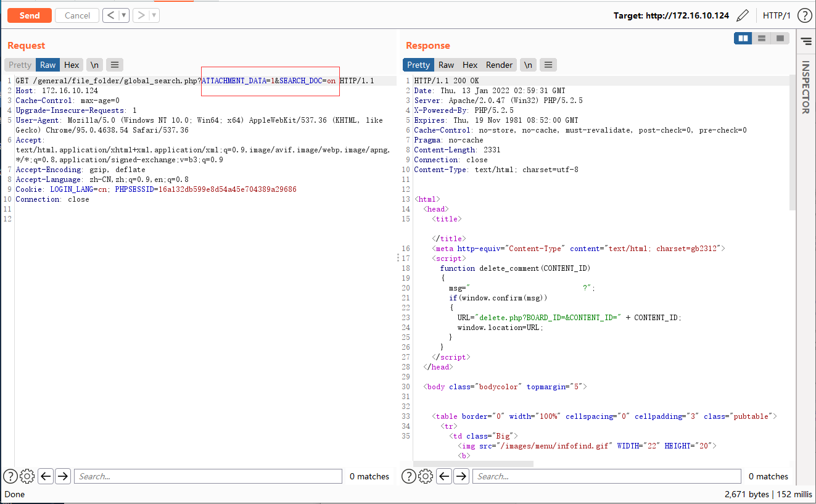Screen dimensions: 816x504
Task: Open the previous-history dropdown arrow
Action: tap(124, 15)
